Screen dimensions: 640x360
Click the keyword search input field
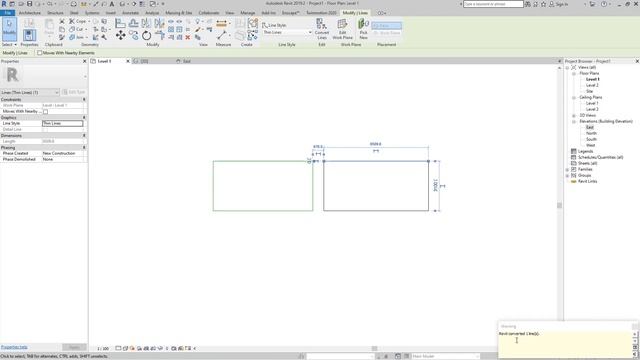click(493, 4)
